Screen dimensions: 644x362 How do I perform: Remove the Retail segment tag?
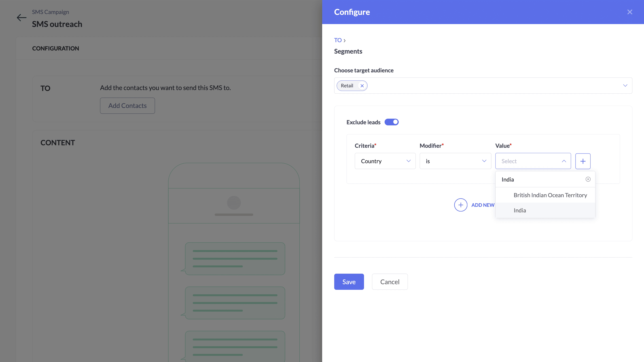[362, 86]
